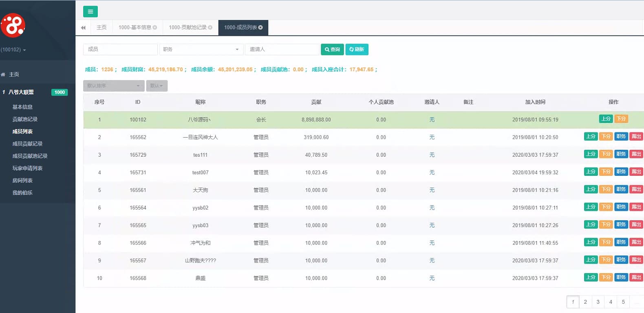Click the double-left arrow tab scroll icon
This screenshot has width=644, height=313.
click(x=83, y=28)
